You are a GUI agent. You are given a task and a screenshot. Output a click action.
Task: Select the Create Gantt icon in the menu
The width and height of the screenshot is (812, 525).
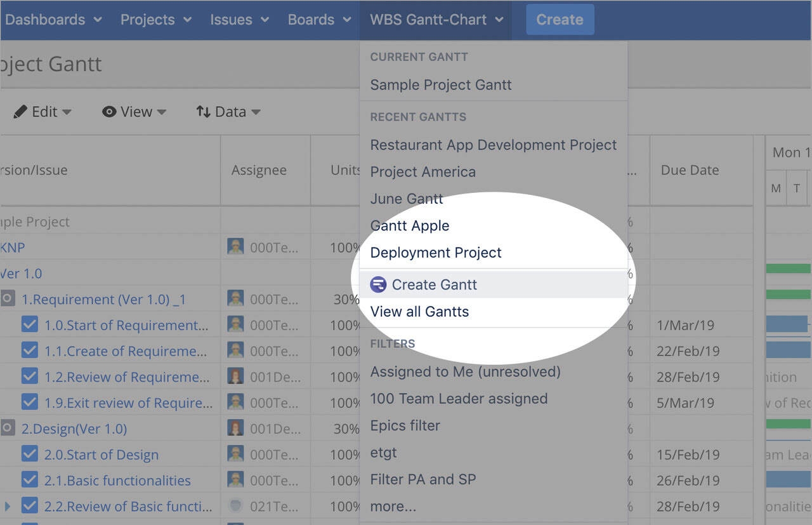[x=379, y=284]
